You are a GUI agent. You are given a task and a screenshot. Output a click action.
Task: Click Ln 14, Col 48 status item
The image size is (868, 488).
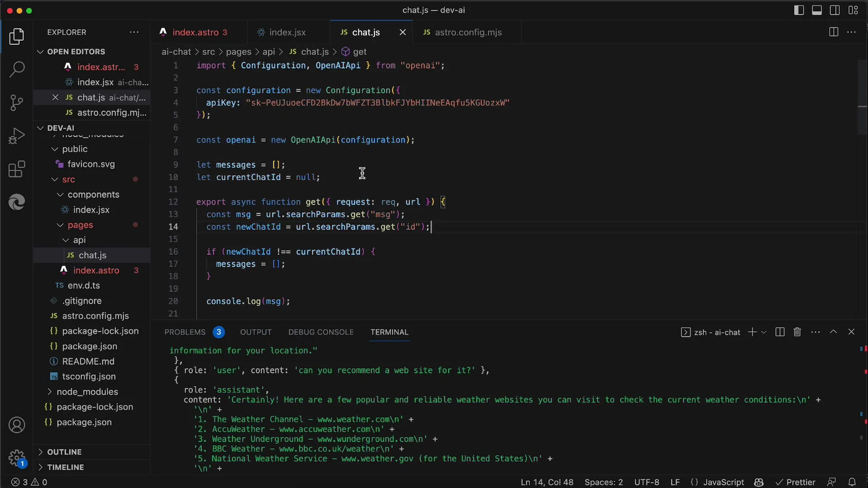[547, 482]
